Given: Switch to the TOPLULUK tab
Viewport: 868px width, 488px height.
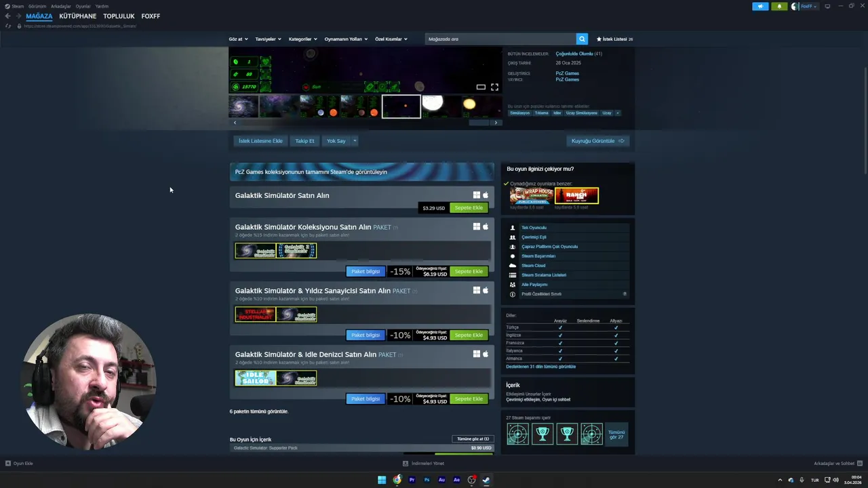Looking at the screenshot, I should pyautogui.click(x=119, y=16).
